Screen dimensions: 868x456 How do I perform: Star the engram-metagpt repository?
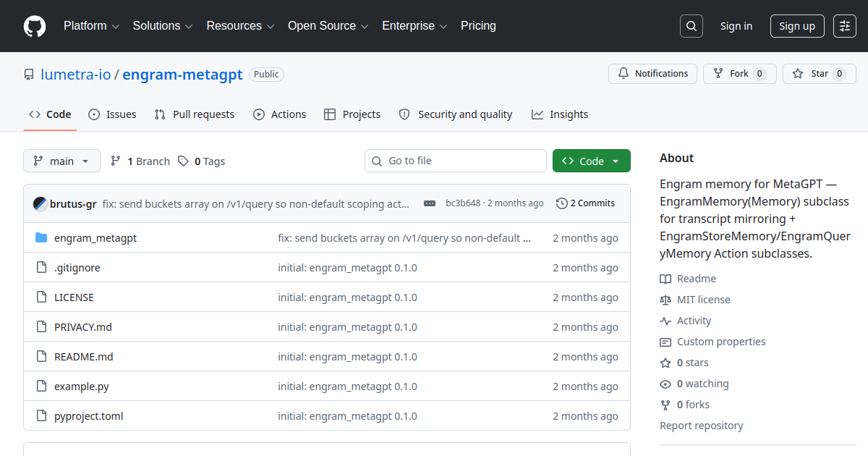(x=820, y=74)
